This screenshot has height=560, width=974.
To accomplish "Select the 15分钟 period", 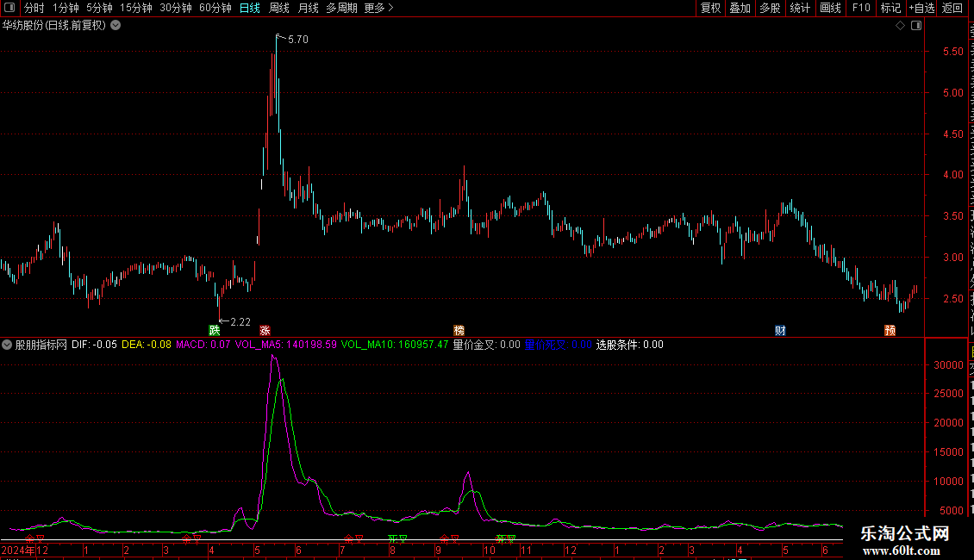I will (x=136, y=8).
